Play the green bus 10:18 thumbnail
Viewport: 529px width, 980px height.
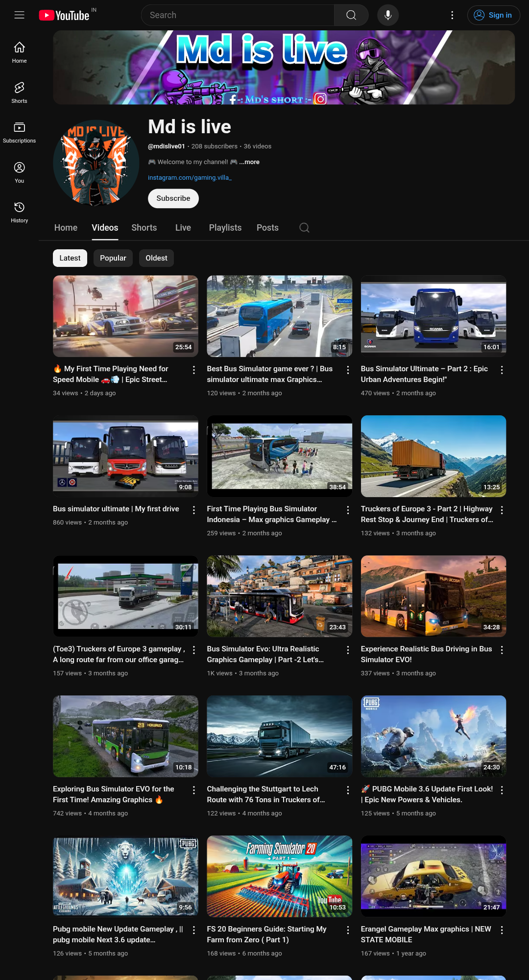126,736
